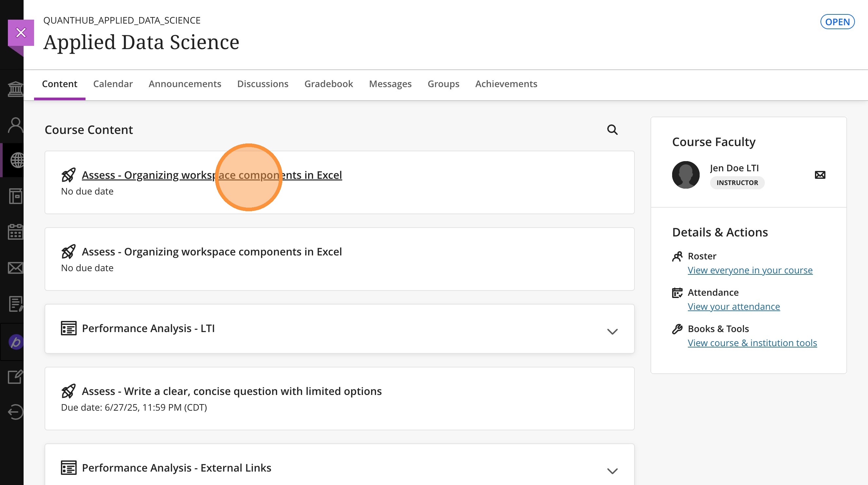Switch to the Gradebook tab
The image size is (868, 485).
point(328,84)
